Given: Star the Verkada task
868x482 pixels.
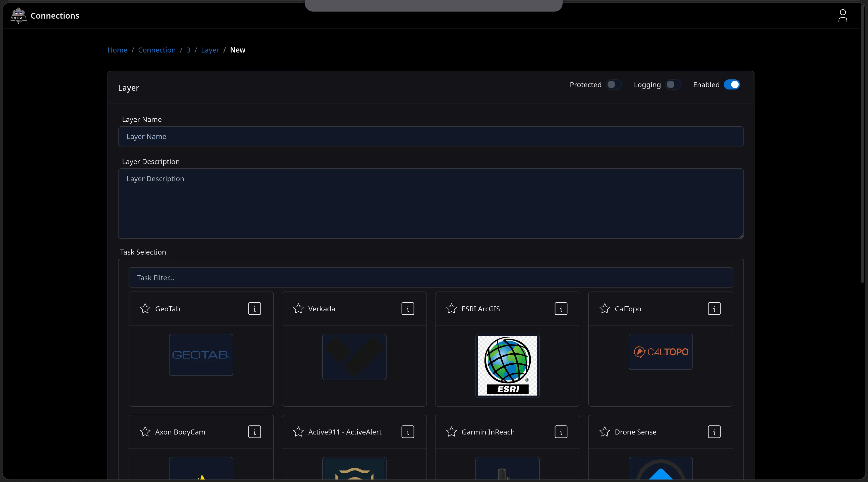Looking at the screenshot, I should (298, 308).
